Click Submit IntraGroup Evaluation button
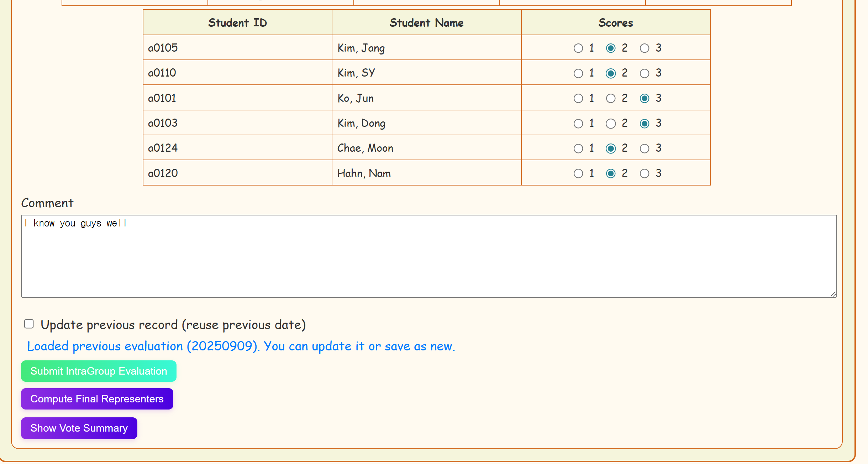Viewport: 868px width, 464px height. 99,371
